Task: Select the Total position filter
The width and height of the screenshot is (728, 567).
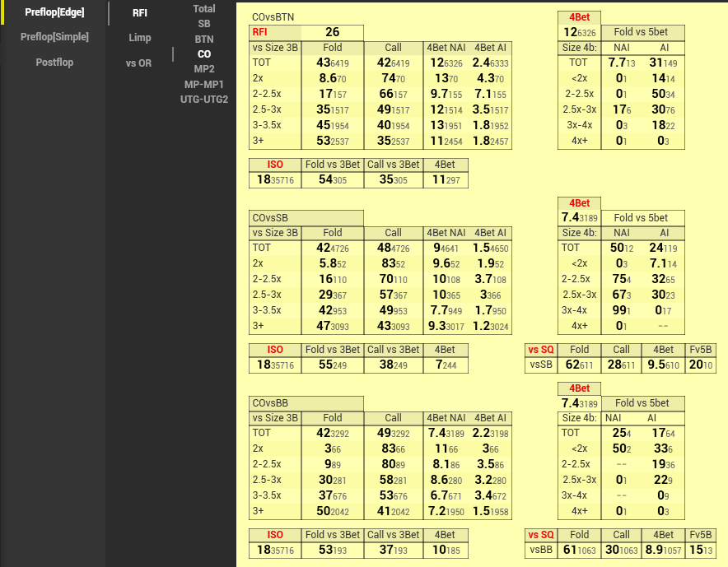Action: click(x=204, y=9)
